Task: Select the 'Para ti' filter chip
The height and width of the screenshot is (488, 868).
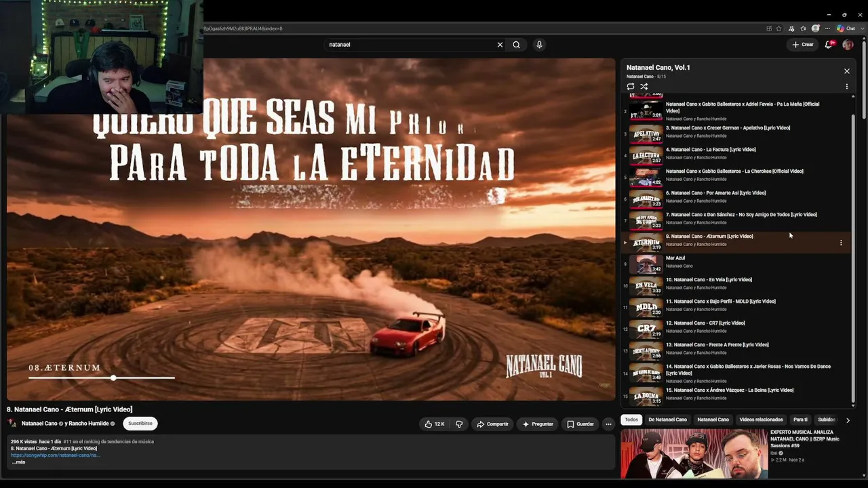Action: pos(800,420)
